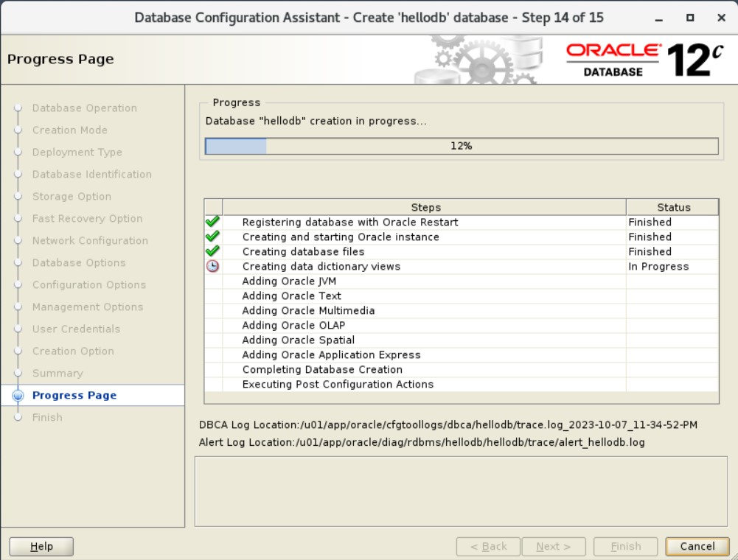738x560 pixels.
Task: Click the clock icon for Creating data dictionary views
Action: pos(213,266)
